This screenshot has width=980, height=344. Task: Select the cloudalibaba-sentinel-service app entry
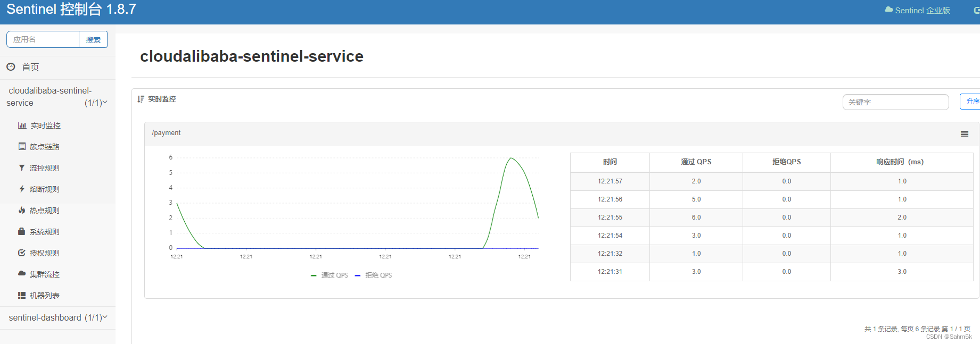(57, 97)
